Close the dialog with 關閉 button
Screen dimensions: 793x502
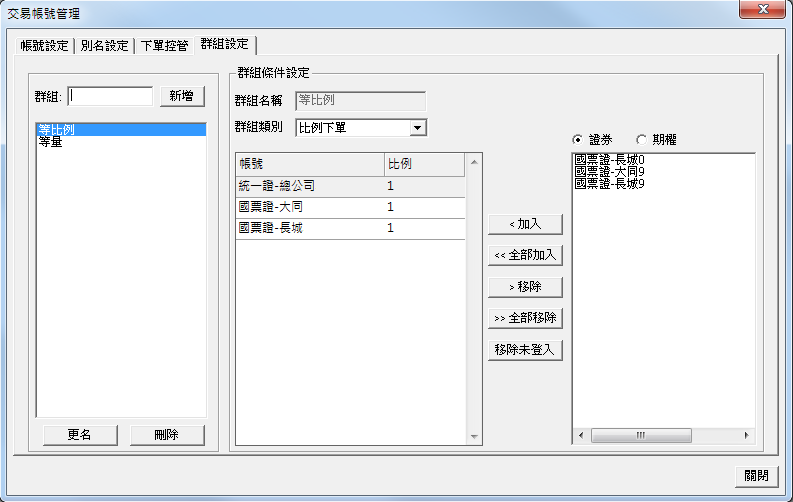coord(757,475)
